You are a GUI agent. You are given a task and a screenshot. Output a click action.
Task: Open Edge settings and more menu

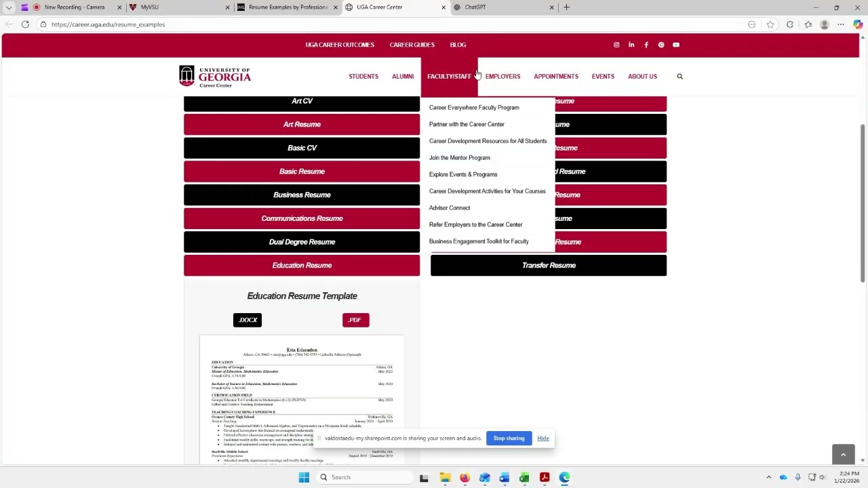(x=841, y=24)
